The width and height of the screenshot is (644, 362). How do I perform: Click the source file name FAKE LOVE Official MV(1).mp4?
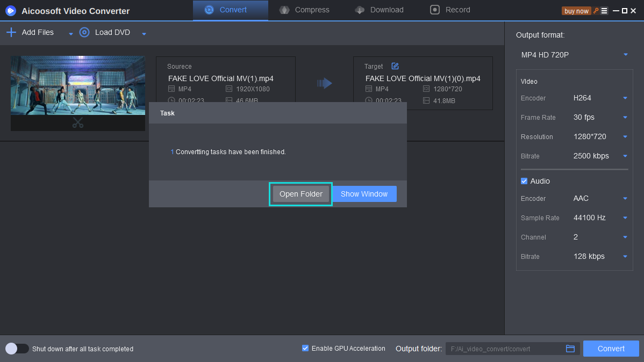point(221,78)
